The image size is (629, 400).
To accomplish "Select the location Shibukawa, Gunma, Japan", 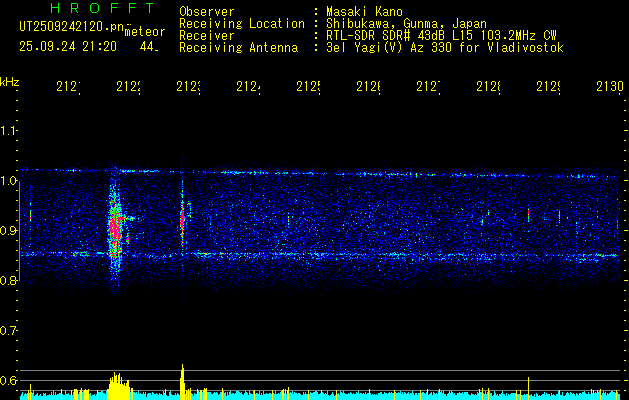I will 406,23.
